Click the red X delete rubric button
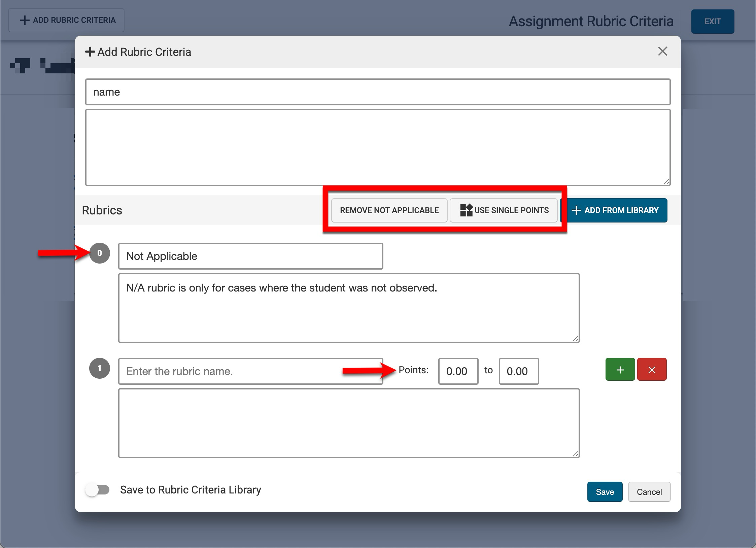 point(651,370)
